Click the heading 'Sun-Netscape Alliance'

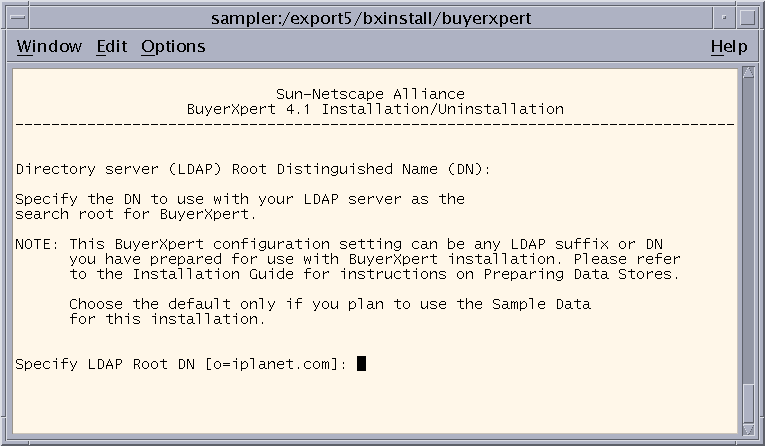(370, 94)
